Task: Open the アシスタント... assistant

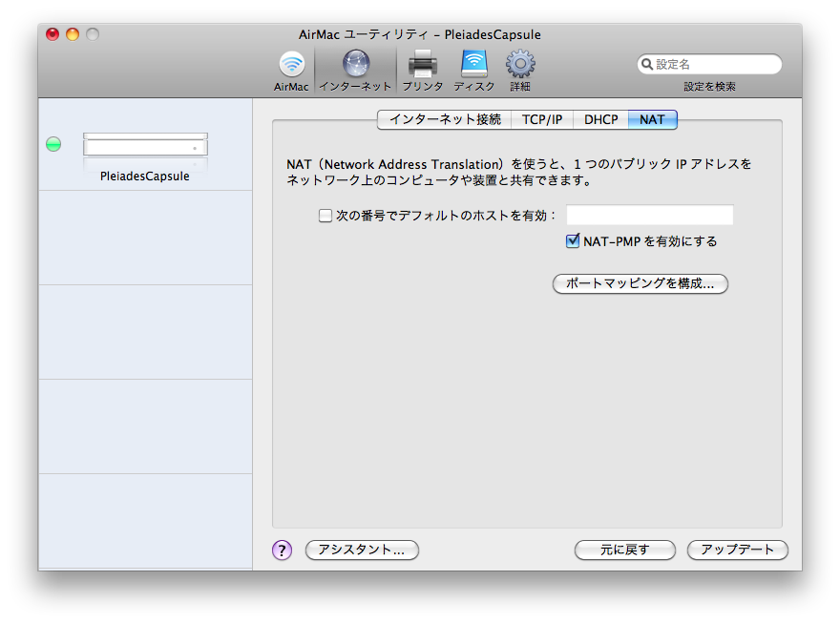Action: click(x=362, y=550)
